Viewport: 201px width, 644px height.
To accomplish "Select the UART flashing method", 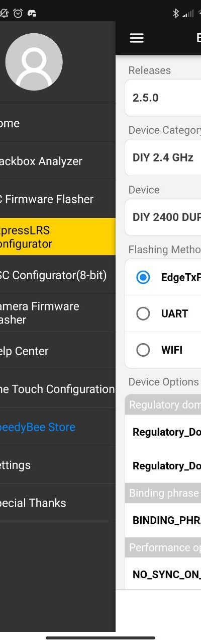I will point(163,313).
